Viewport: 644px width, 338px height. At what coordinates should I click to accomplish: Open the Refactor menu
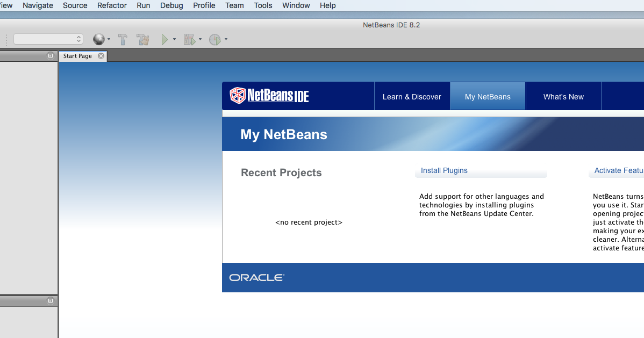pos(112,5)
